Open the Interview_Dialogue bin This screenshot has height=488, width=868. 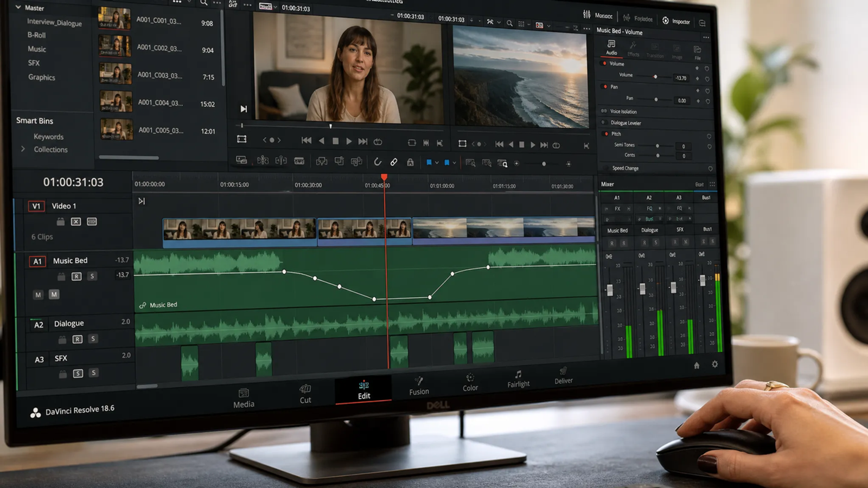54,23
